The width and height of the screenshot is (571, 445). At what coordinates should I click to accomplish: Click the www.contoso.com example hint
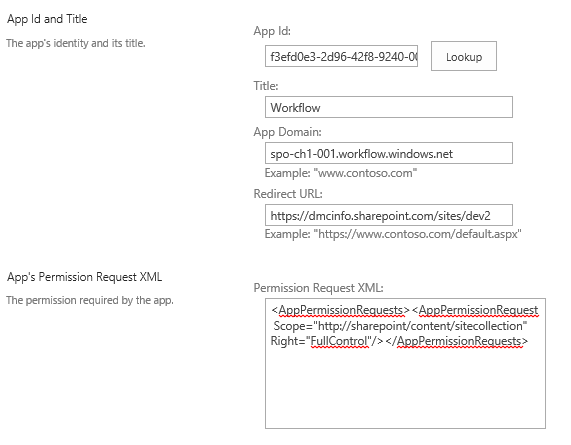coord(341,173)
